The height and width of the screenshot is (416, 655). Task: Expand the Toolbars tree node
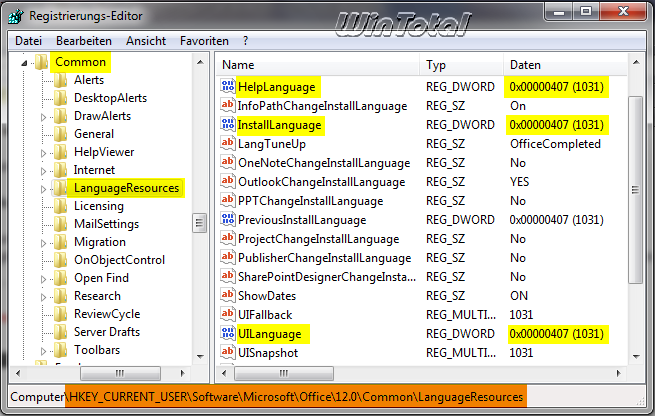(43, 350)
